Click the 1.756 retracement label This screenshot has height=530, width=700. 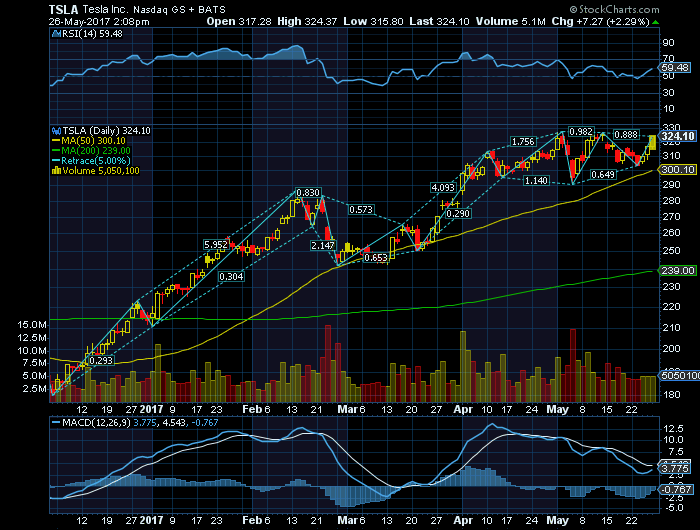[x=523, y=142]
